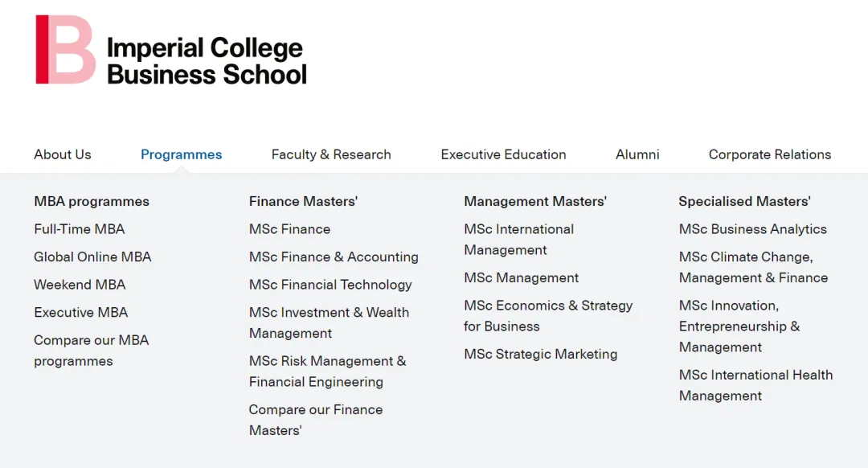Open MSc Finance & Accounting
Screen dimensions: 868x468
[334, 257]
